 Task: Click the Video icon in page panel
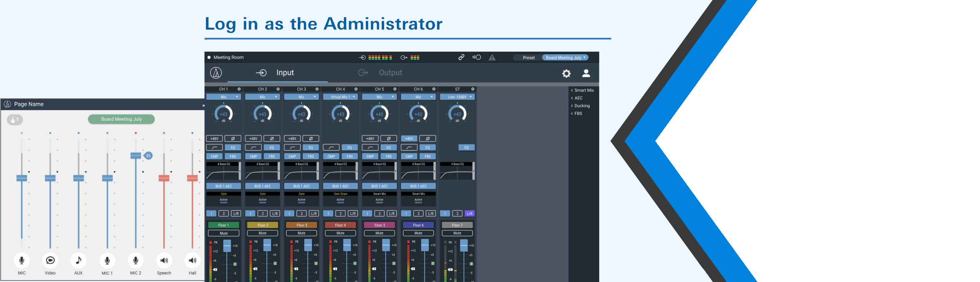tap(50, 260)
